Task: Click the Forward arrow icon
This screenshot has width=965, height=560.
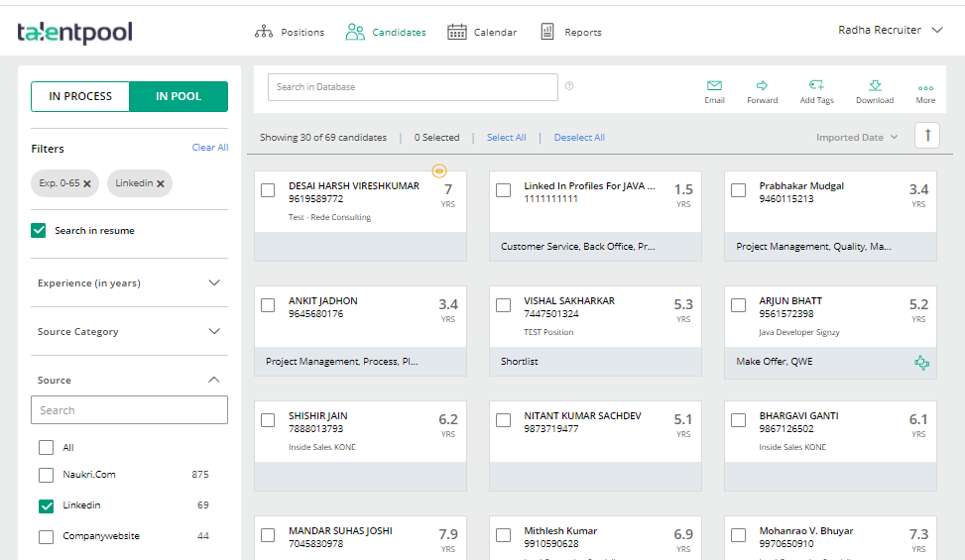Action: (762, 85)
